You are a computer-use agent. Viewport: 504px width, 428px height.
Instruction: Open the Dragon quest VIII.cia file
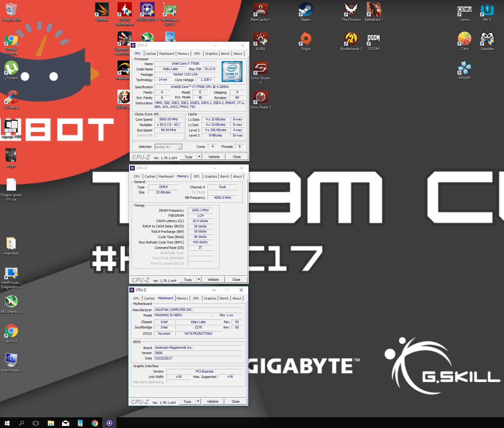tap(11, 190)
